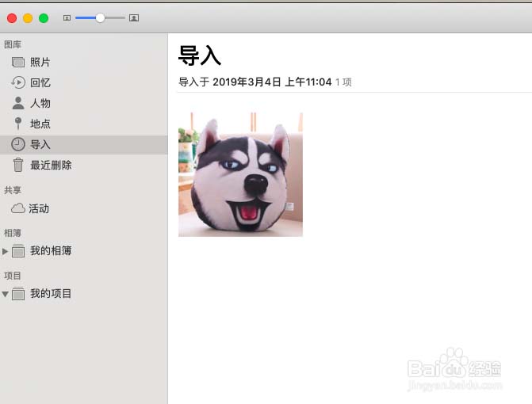The width and height of the screenshot is (532, 404).
Task: Select the 导入 sidebar label
Action: click(x=40, y=144)
